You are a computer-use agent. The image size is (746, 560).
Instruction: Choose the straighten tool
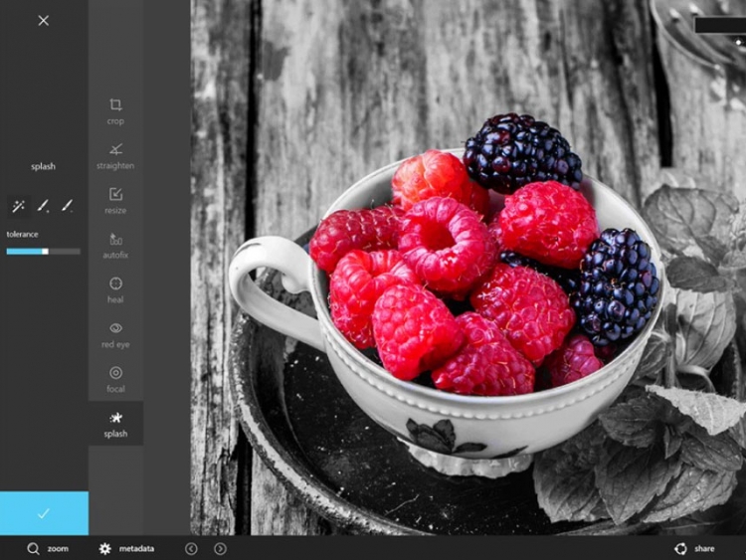click(x=115, y=155)
